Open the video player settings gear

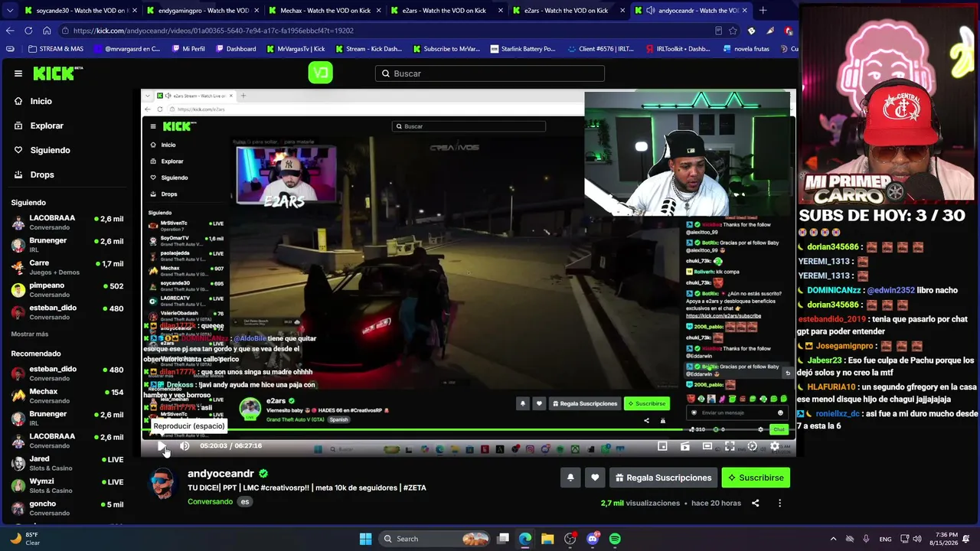click(x=775, y=446)
